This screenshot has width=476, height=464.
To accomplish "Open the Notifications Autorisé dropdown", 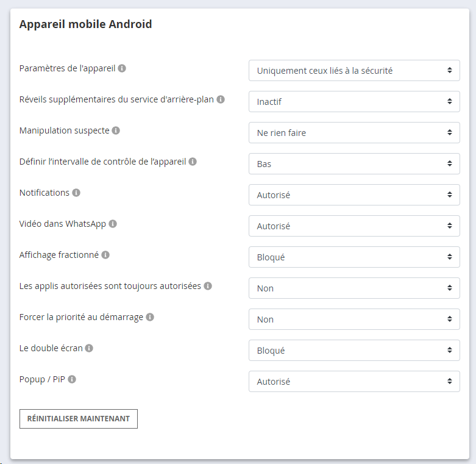I will pos(354,195).
